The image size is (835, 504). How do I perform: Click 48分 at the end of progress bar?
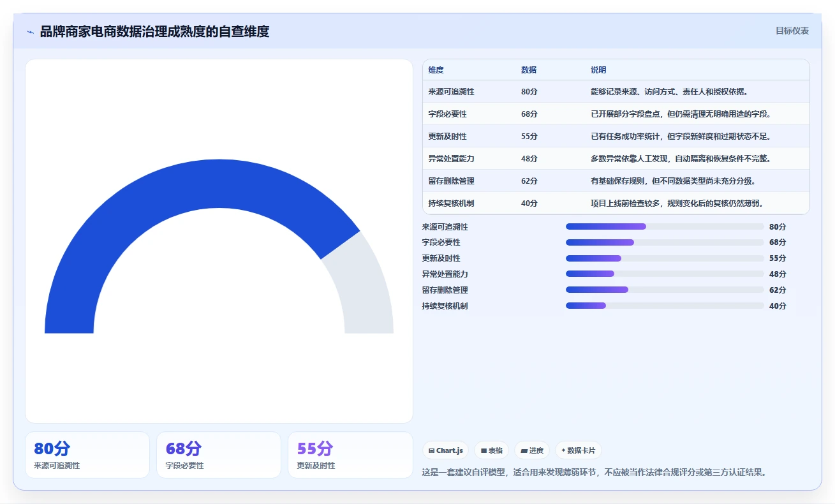(x=778, y=274)
